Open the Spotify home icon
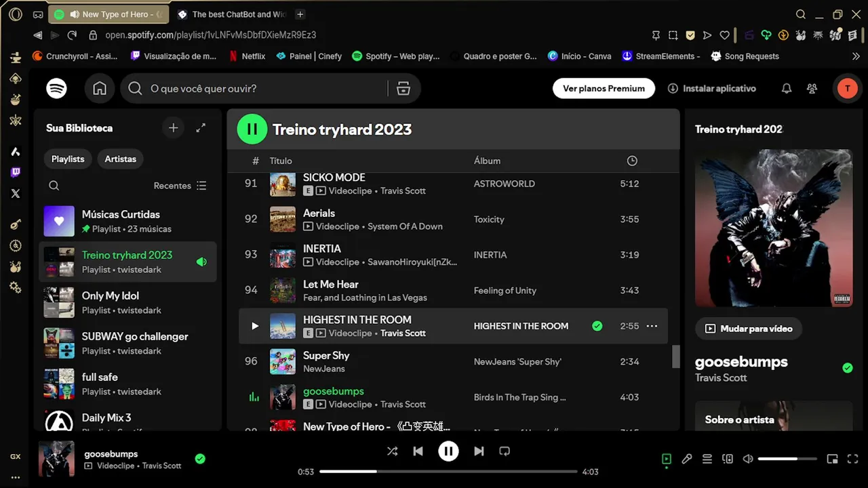 point(100,89)
